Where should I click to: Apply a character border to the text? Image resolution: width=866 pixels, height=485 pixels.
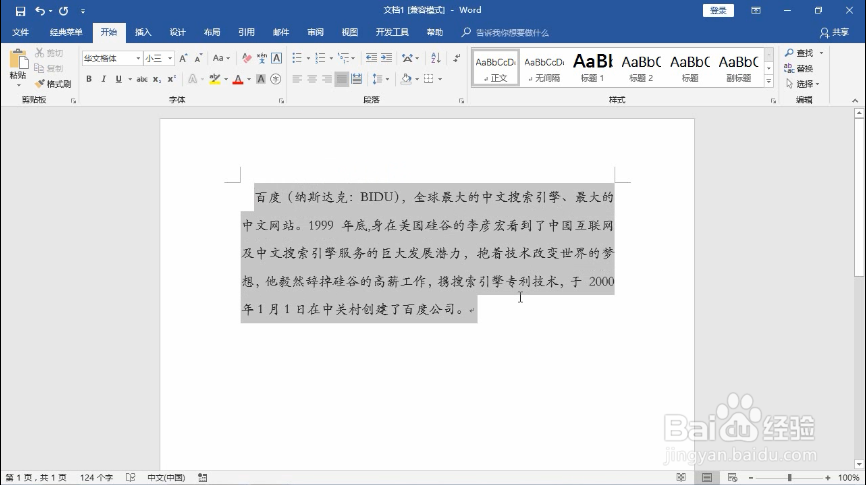(277, 58)
